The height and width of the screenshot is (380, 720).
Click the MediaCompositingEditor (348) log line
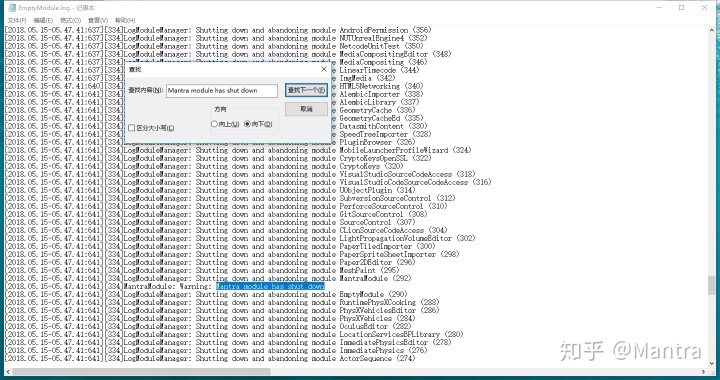click(x=228, y=54)
